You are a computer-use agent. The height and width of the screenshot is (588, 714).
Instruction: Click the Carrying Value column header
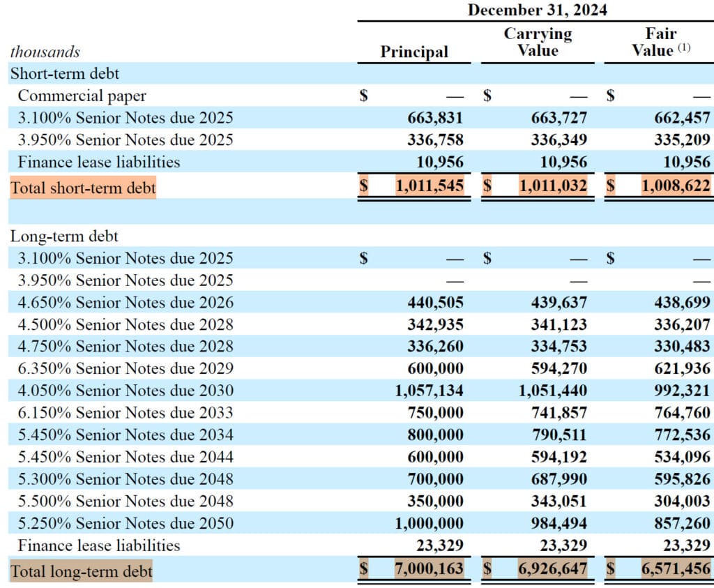click(x=539, y=42)
